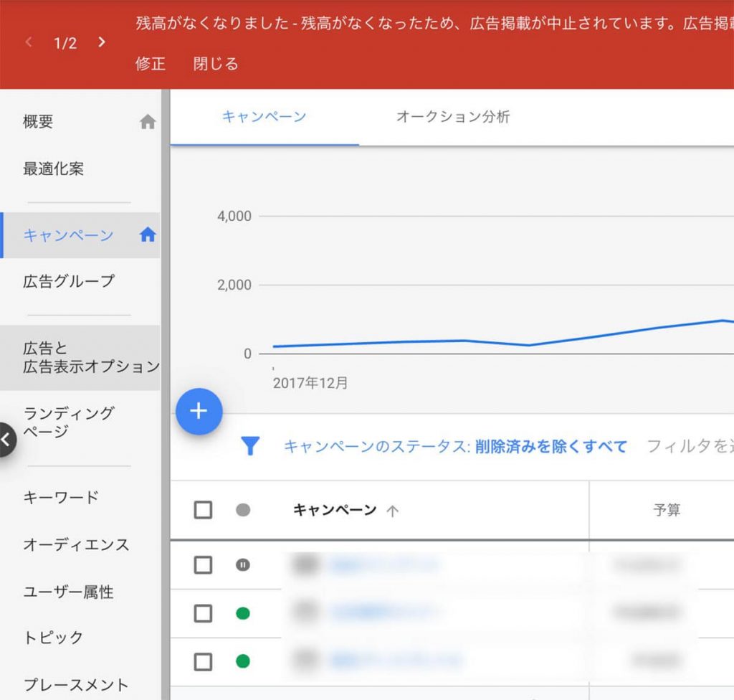
Task: Tick the checkbox of the third campaign row
Action: click(x=203, y=662)
